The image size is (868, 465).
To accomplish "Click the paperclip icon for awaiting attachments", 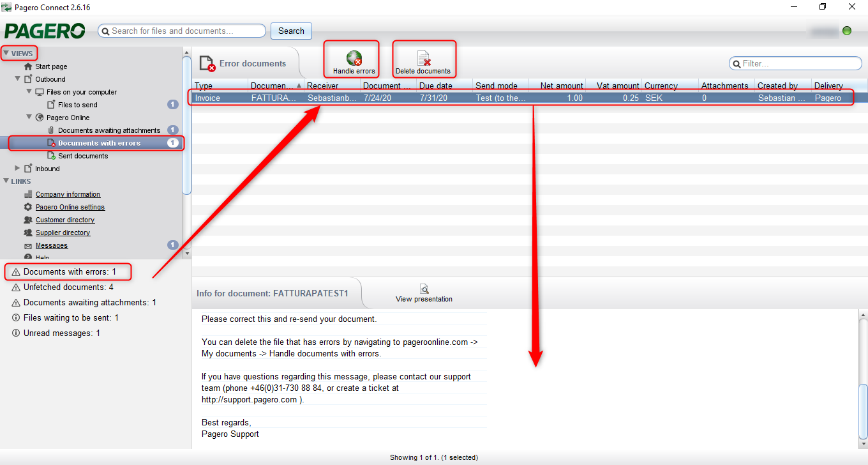I will pos(51,130).
